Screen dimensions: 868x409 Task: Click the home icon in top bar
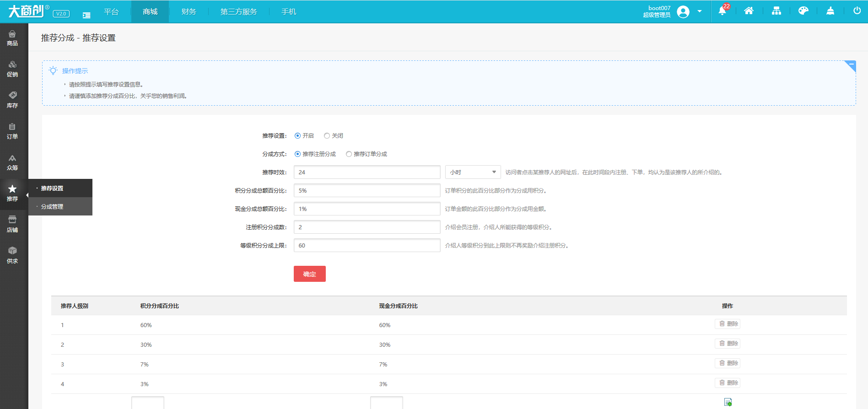(x=749, y=11)
